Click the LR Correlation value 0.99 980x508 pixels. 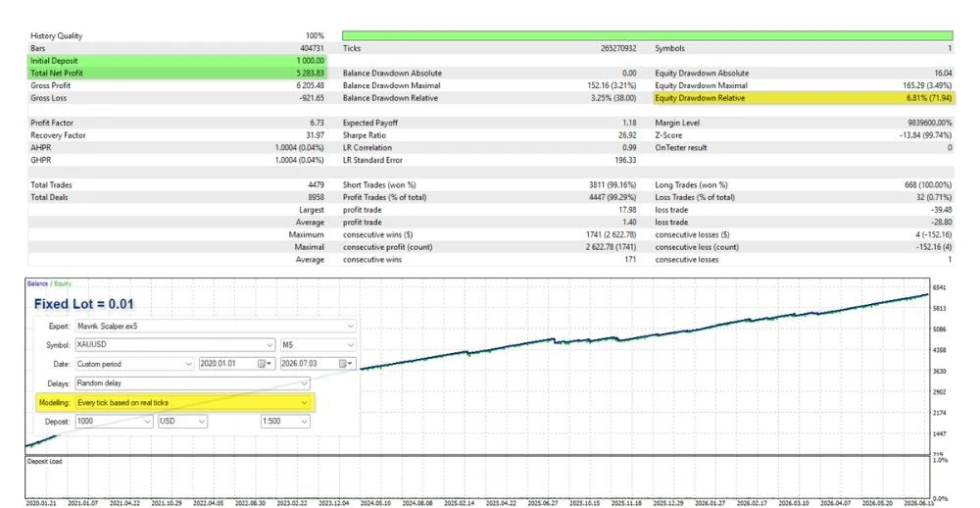point(630,148)
